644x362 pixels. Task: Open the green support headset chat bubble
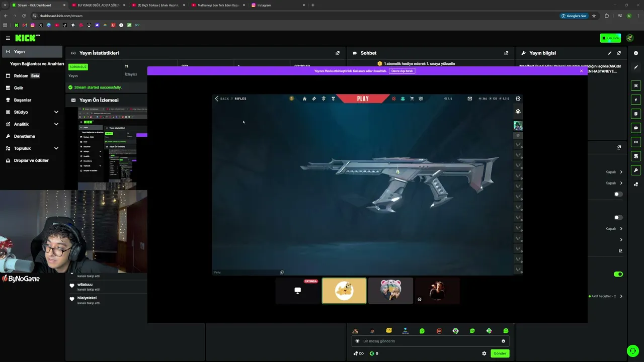(x=632, y=350)
